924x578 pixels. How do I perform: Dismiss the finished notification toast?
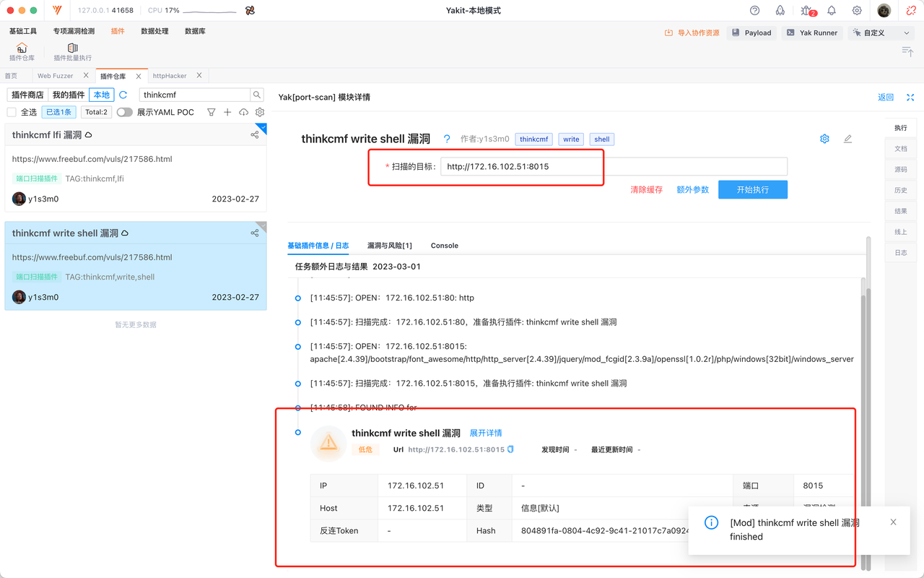893,522
